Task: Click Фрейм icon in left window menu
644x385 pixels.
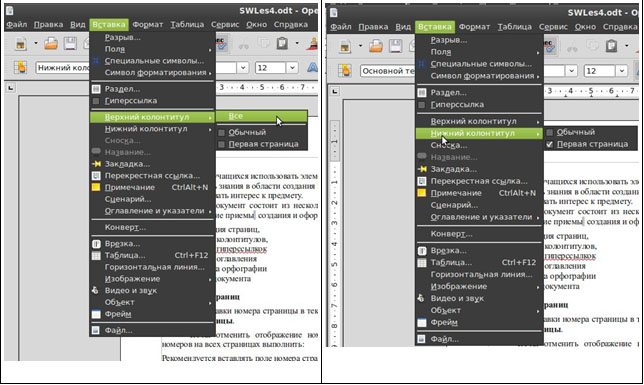Action: coord(96,314)
